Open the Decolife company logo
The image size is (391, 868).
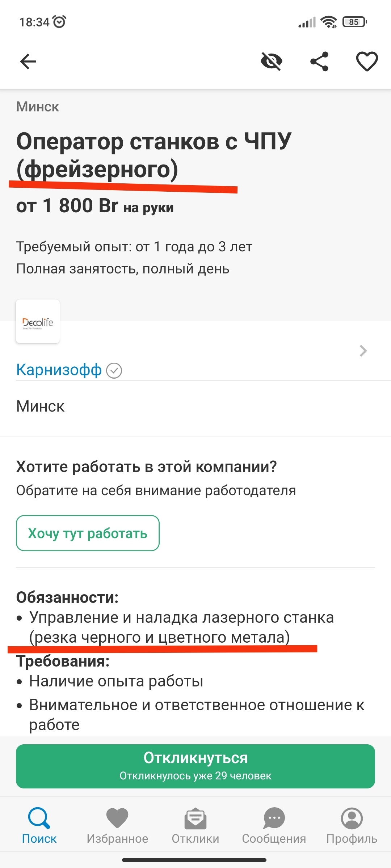(x=38, y=321)
